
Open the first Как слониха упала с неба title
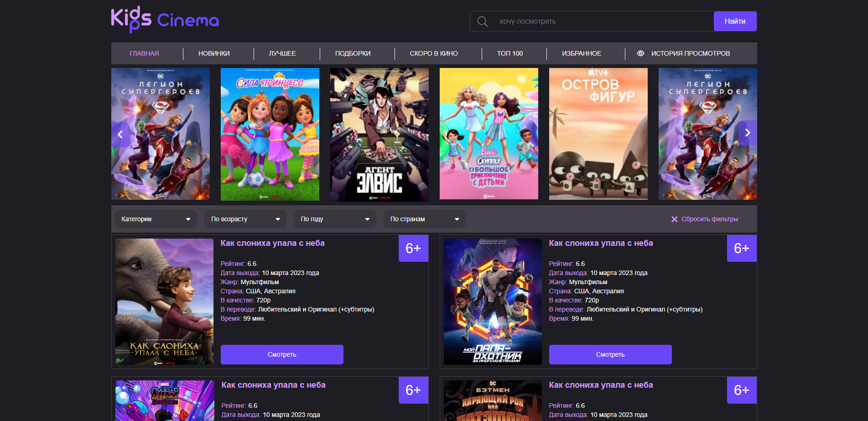tap(272, 243)
